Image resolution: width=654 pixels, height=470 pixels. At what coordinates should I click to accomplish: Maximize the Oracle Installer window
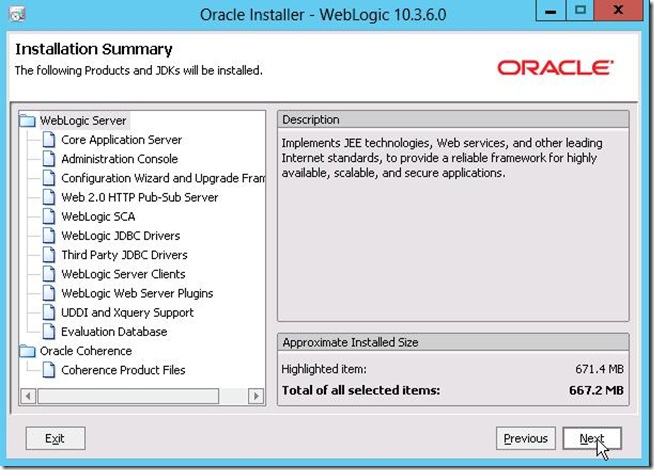[580, 11]
